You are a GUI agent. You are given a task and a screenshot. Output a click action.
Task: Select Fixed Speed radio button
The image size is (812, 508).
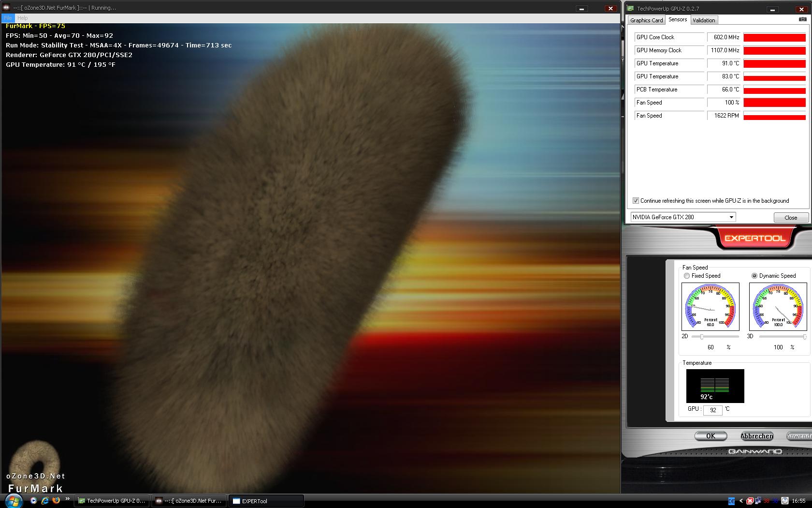(687, 276)
